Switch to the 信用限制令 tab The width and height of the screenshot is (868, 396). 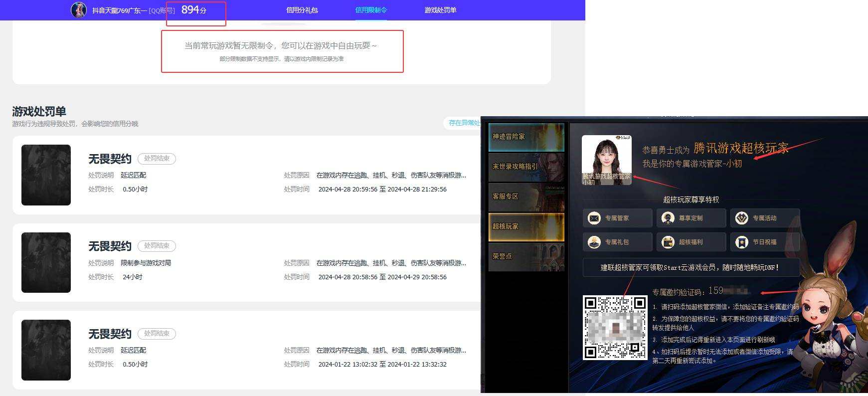coord(371,10)
